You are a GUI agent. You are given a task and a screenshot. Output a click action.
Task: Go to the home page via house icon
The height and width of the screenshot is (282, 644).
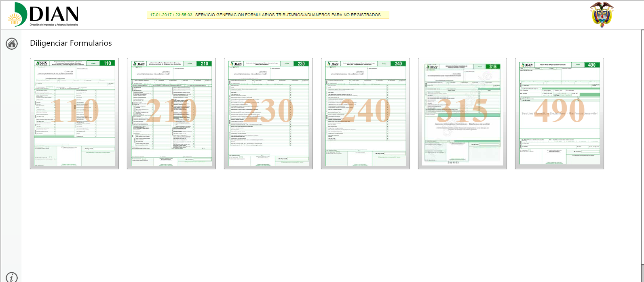(12, 44)
